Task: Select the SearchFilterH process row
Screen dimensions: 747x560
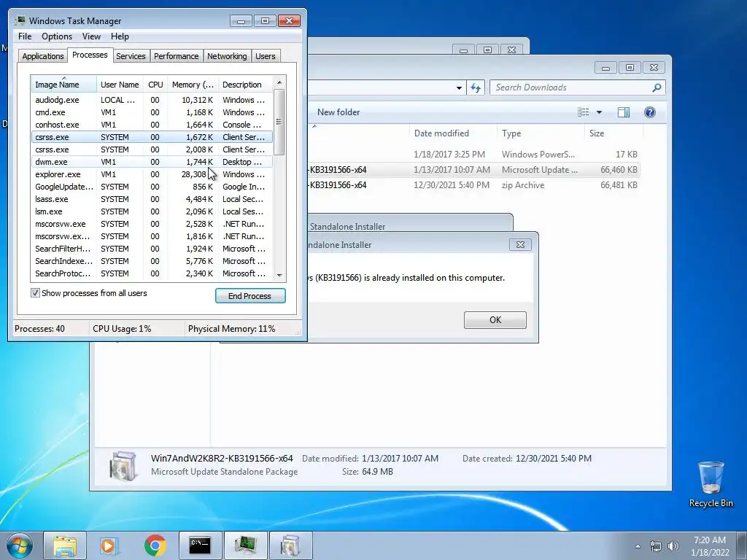Action: [x=152, y=249]
